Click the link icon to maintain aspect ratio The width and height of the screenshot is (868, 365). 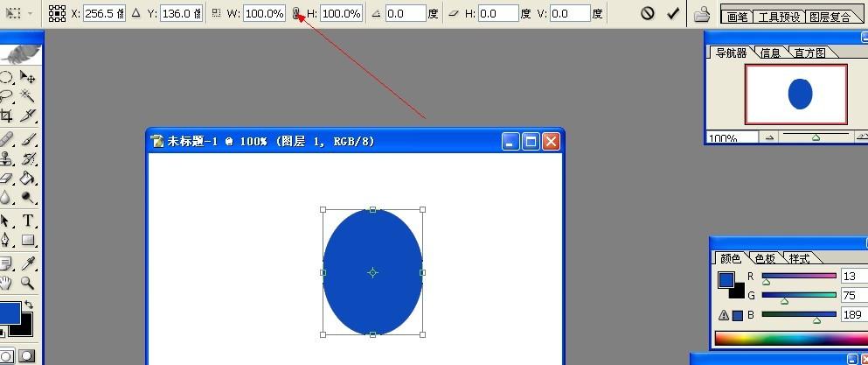[x=296, y=14]
